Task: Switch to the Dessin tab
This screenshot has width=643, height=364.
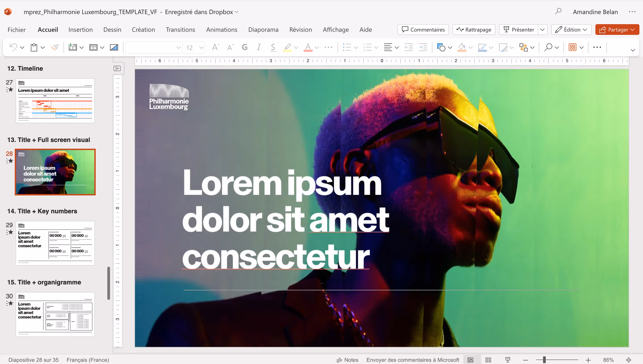Action: click(x=112, y=30)
